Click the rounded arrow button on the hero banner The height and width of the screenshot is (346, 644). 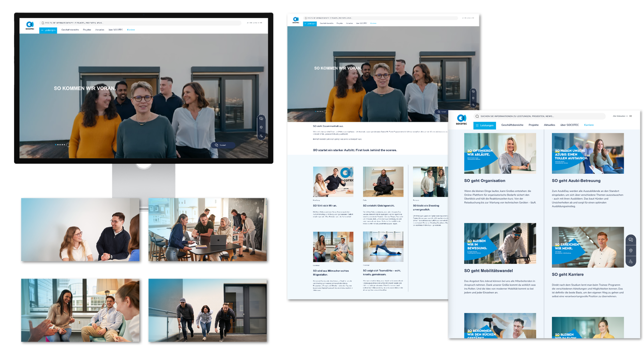pyautogui.click(x=68, y=145)
